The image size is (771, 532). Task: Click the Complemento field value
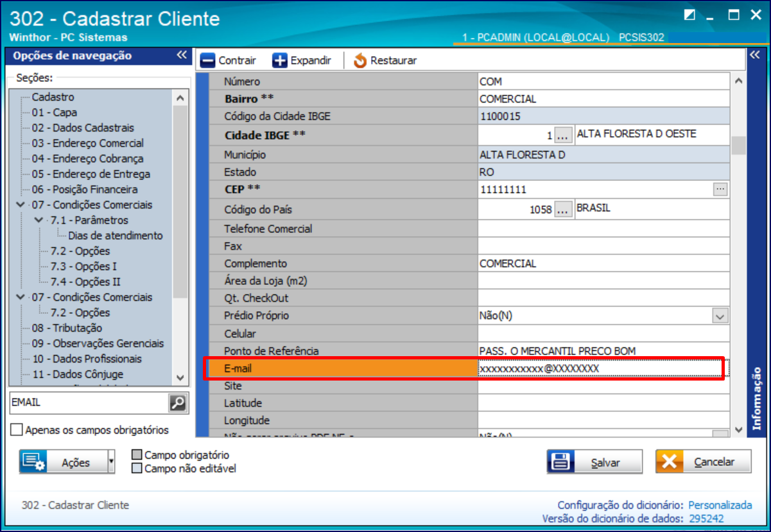(603, 264)
